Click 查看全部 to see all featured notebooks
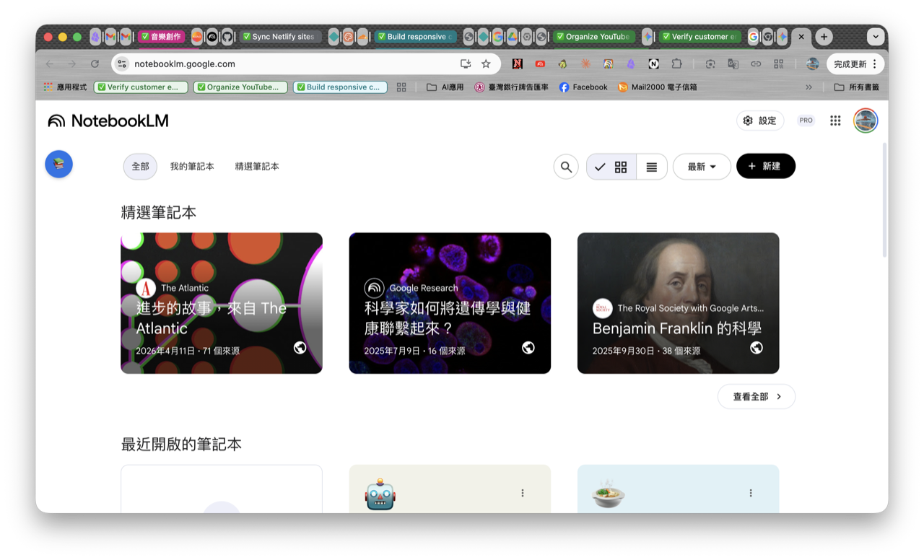 tap(757, 396)
